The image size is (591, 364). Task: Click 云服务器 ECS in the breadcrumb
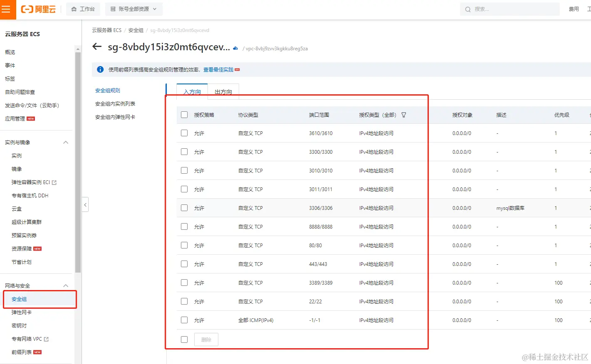[107, 30]
